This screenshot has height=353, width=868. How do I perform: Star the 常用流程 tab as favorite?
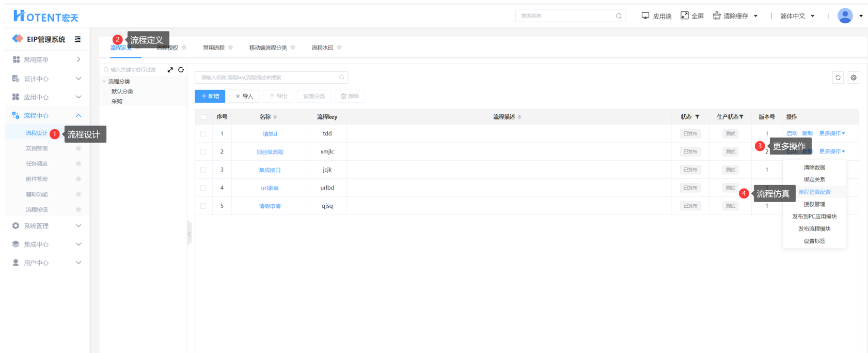coord(231,48)
